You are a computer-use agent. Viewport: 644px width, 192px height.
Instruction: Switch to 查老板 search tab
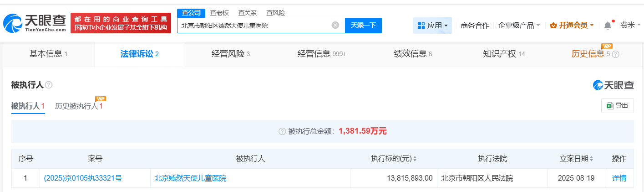tap(219, 13)
